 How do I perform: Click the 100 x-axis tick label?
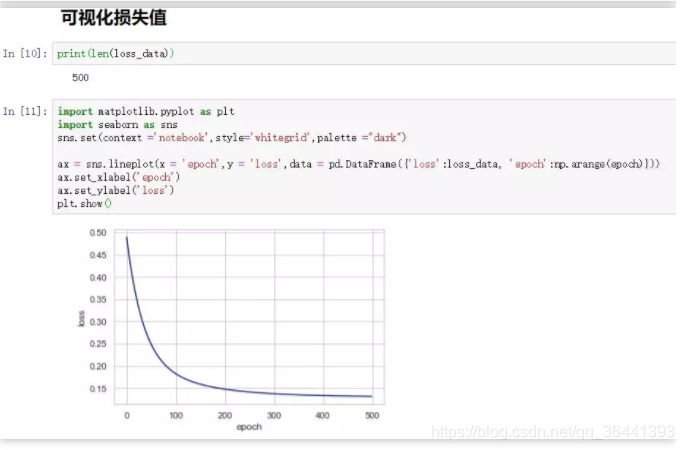coord(176,416)
